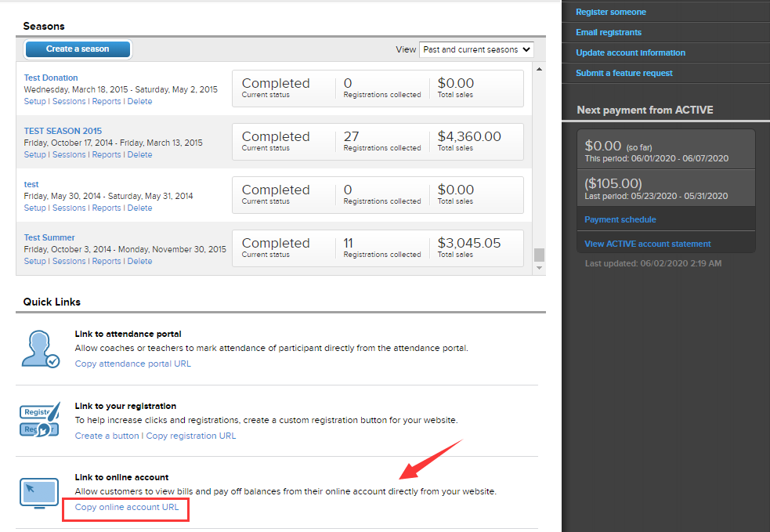Open the Test Donation season
The image size is (770, 532).
(x=51, y=78)
